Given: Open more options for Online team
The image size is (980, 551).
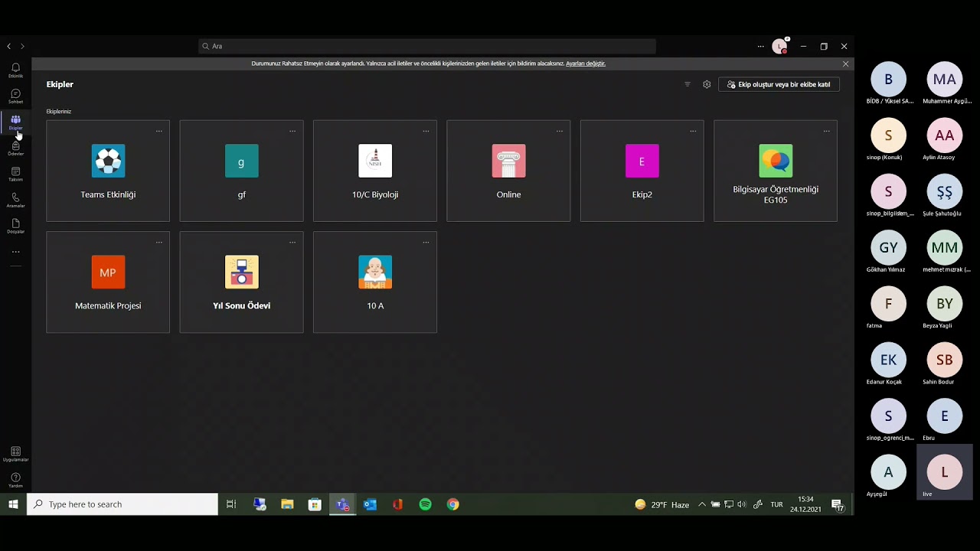Looking at the screenshot, I should tap(560, 131).
